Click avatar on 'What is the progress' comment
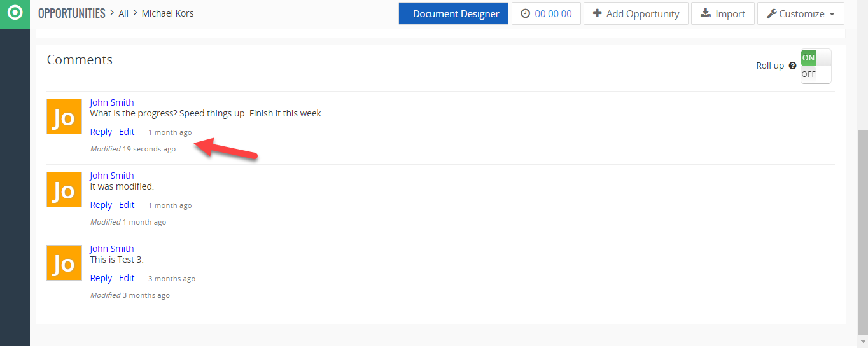This screenshot has height=348, width=868. (64, 116)
